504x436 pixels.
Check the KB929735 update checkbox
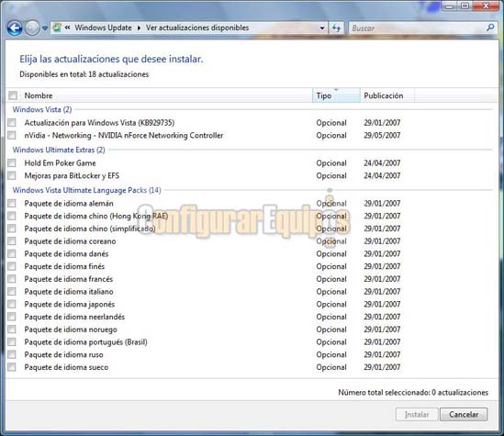coord(12,122)
